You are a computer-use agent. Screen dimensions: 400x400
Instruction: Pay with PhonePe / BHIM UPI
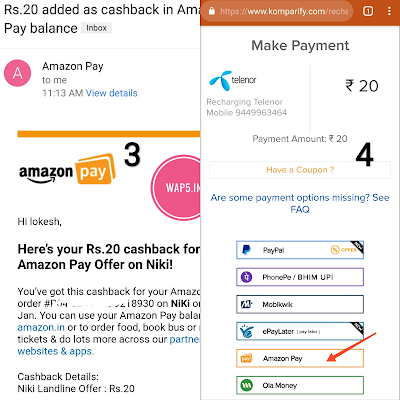[300, 277]
